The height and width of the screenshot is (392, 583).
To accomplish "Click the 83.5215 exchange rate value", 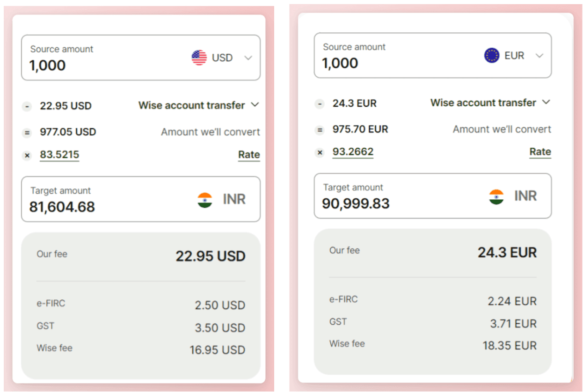I will pyautogui.click(x=59, y=154).
